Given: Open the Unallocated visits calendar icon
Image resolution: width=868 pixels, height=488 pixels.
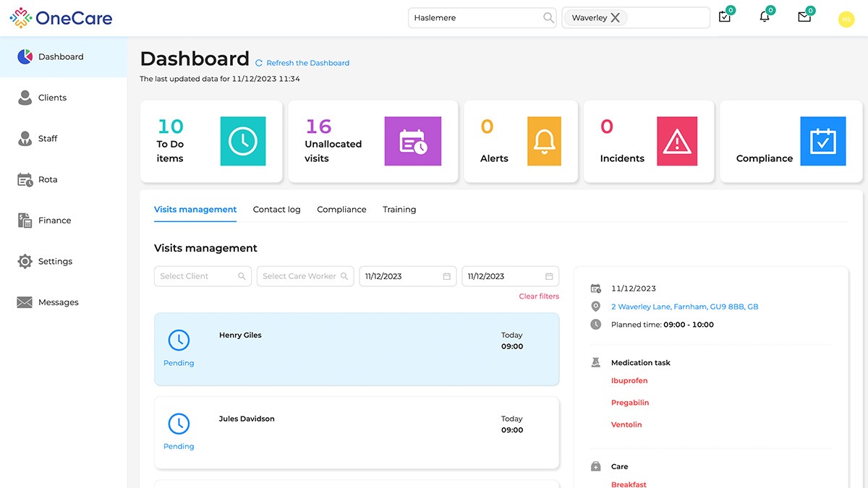Looking at the screenshot, I should click(x=412, y=141).
